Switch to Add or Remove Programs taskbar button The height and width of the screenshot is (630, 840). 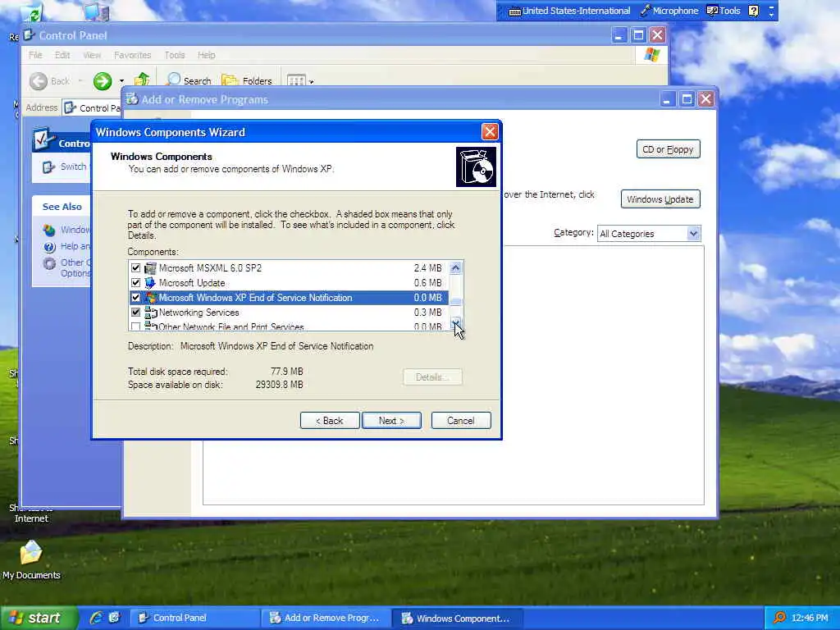pyautogui.click(x=325, y=619)
